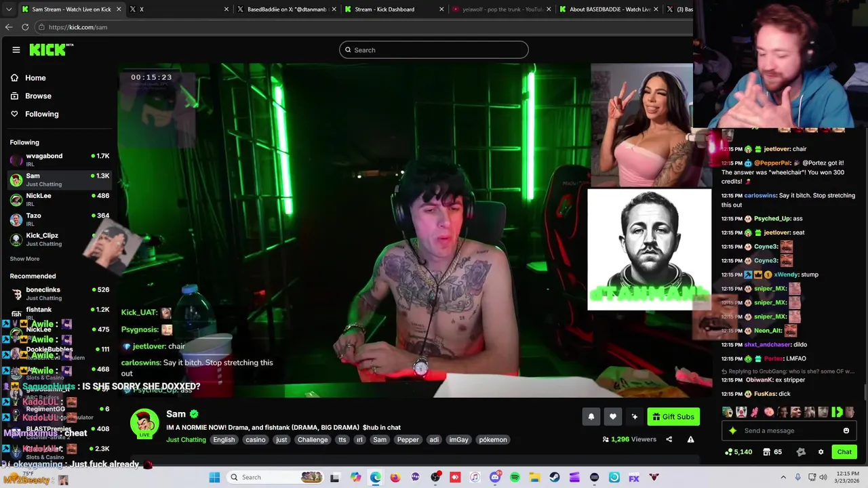Click the taskbar Search box
868x488 pixels.
click(x=275, y=477)
